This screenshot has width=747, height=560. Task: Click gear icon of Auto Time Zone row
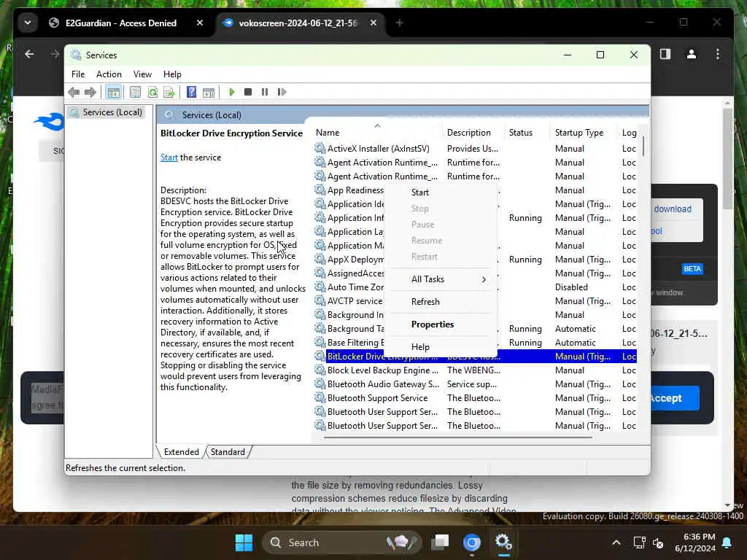pos(320,287)
